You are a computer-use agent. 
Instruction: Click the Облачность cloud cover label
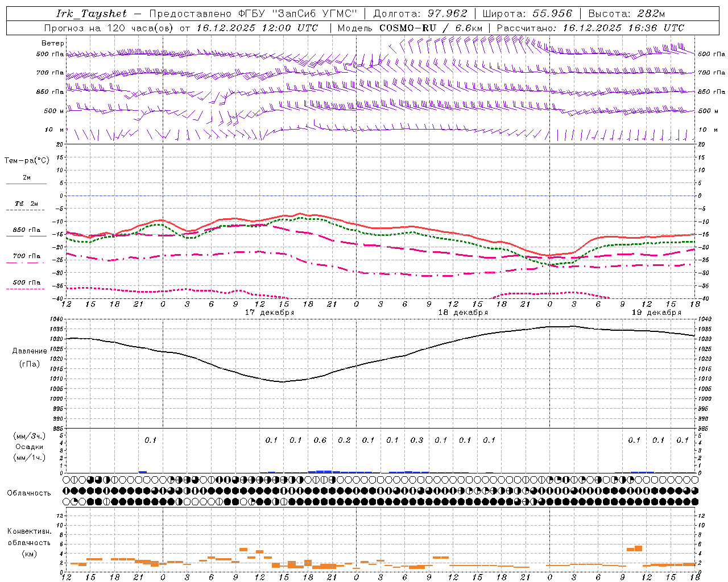[x=29, y=493]
